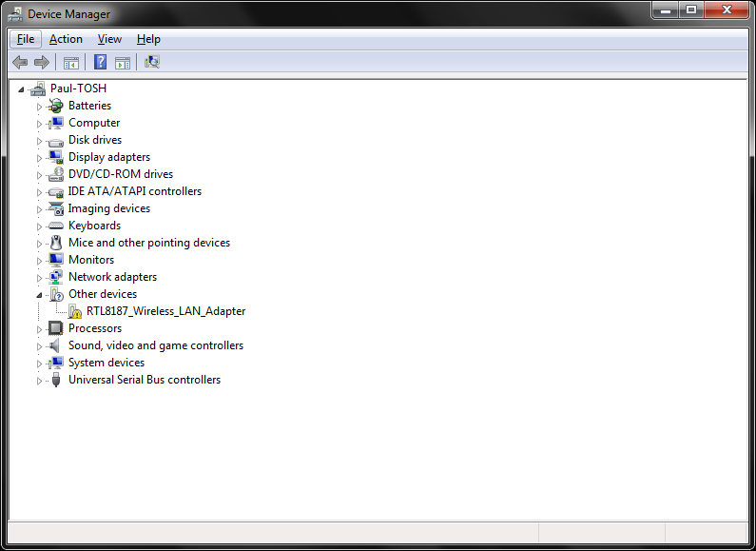Click the Back arrow toolbar icon
Viewport: 756px width, 551px height.
(20, 63)
